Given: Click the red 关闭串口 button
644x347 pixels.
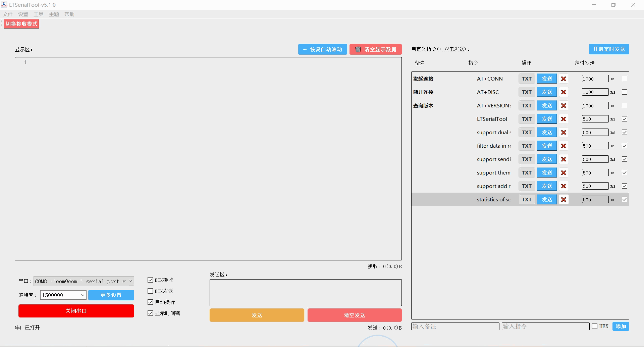Looking at the screenshot, I should [x=76, y=311].
